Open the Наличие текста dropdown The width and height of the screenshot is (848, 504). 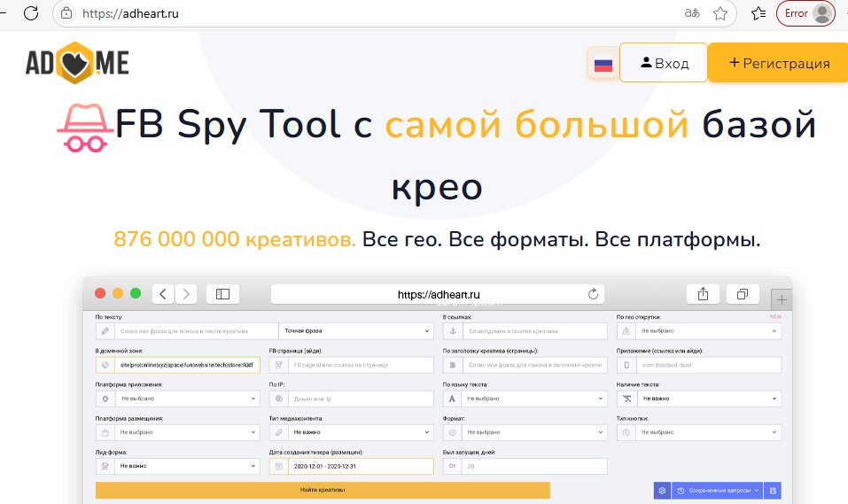pos(709,399)
